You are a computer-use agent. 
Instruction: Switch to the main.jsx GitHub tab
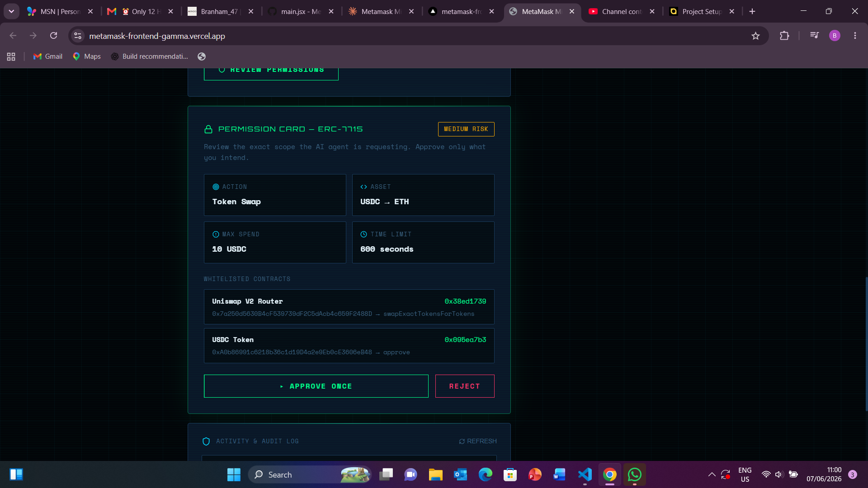point(301,12)
